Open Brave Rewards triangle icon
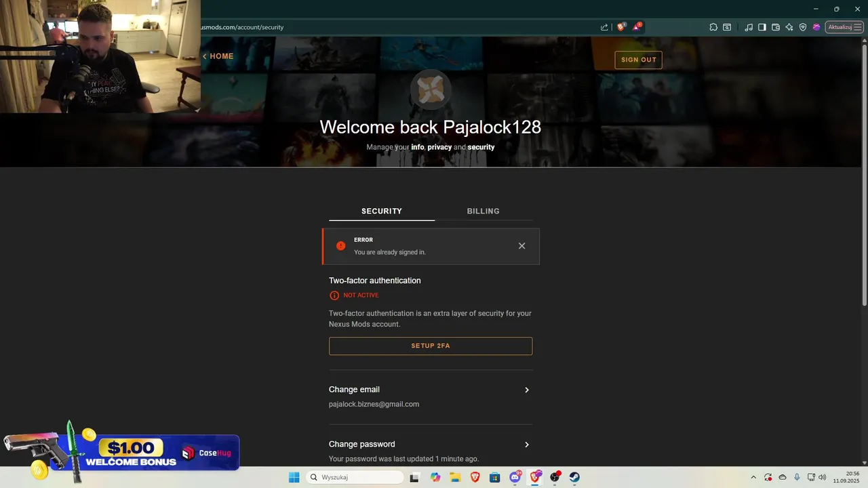This screenshot has height=488, width=868. tap(636, 27)
